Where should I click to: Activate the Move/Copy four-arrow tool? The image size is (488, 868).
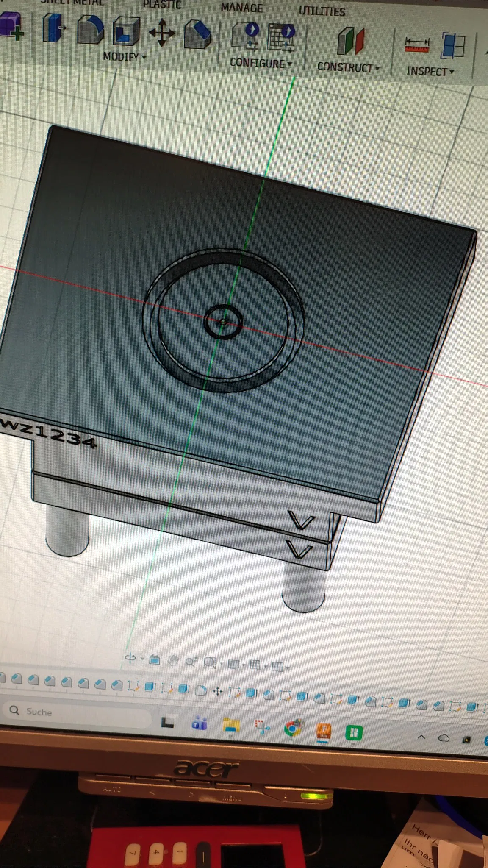pyautogui.click(x=162, y=33)
